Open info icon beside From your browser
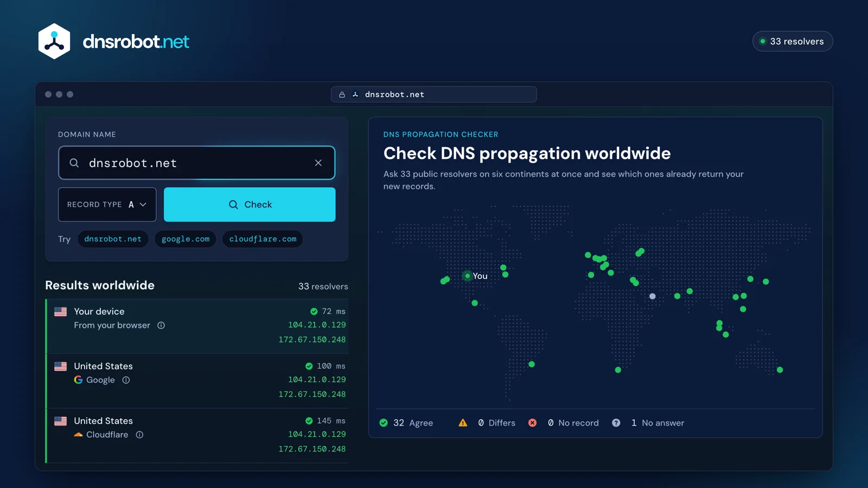This screenshot has height=488, width=868. point(161,325)
